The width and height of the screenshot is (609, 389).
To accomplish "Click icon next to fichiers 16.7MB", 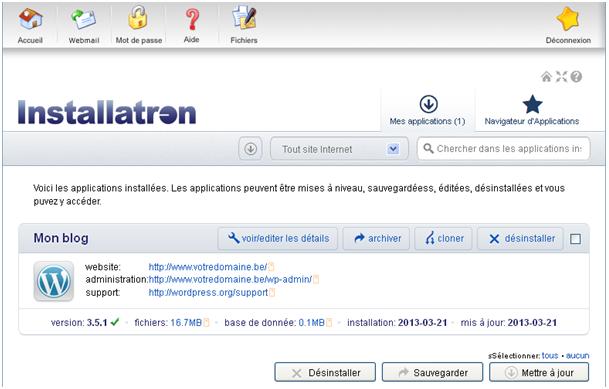I will 206,323.
